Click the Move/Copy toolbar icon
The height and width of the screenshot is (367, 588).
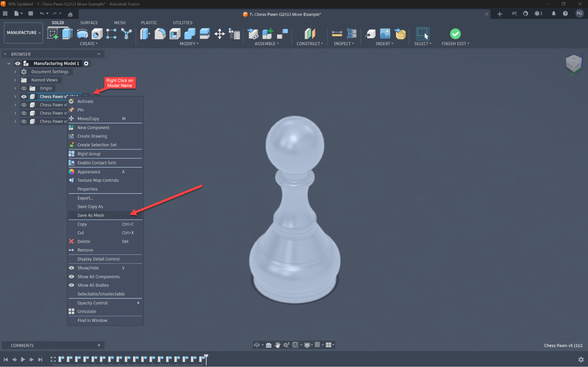tap(219, 34)
